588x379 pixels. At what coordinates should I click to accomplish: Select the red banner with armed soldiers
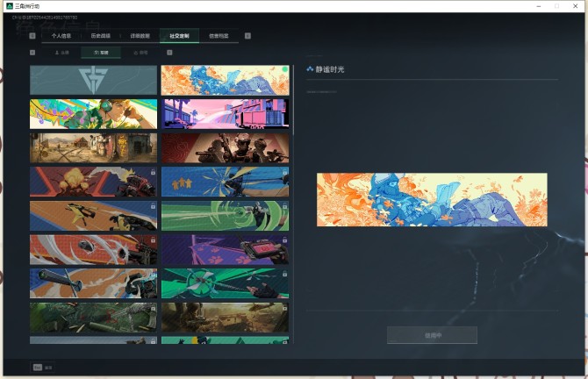(x=225, y=148)
